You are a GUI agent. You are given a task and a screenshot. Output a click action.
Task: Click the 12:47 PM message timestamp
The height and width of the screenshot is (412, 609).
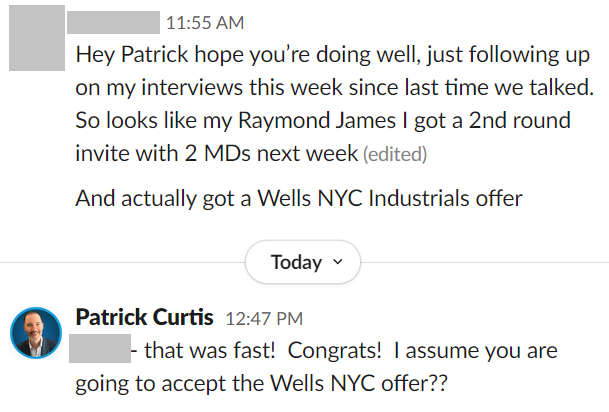264,319
